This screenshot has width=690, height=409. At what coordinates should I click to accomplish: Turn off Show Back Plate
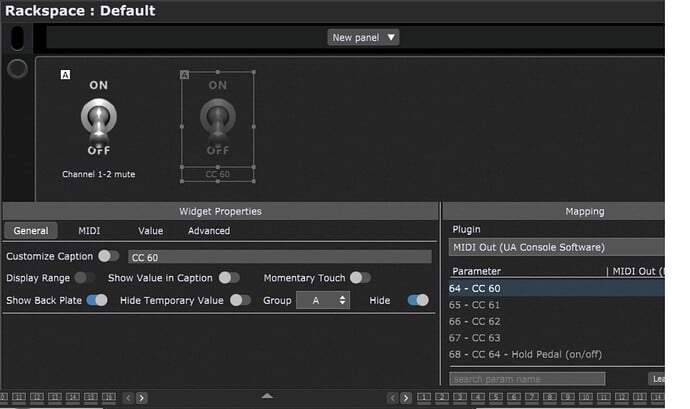point(97,300)
